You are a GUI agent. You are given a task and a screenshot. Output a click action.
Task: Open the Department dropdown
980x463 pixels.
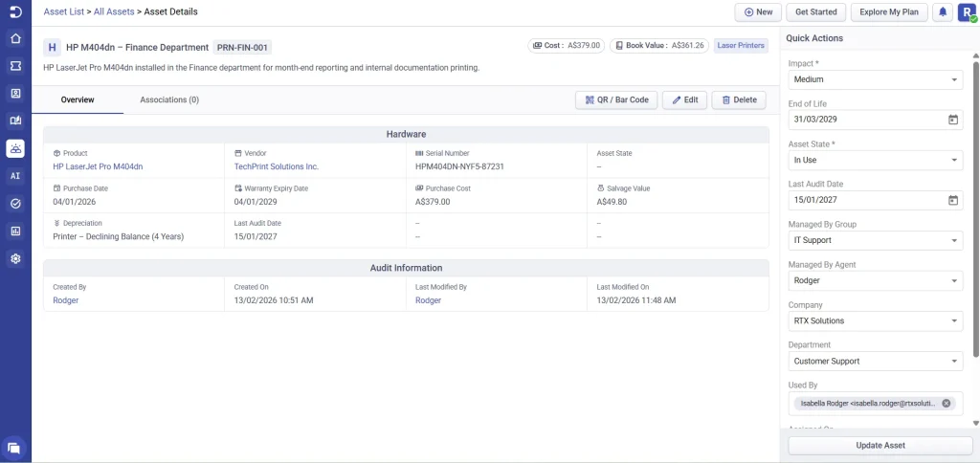click(x=875, y=361)
